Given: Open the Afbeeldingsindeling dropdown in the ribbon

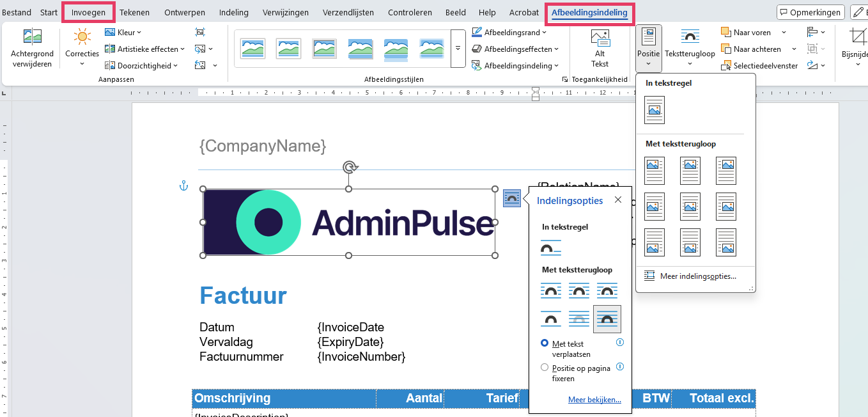Looking at the screenshot, I should (x=515, y=65).
